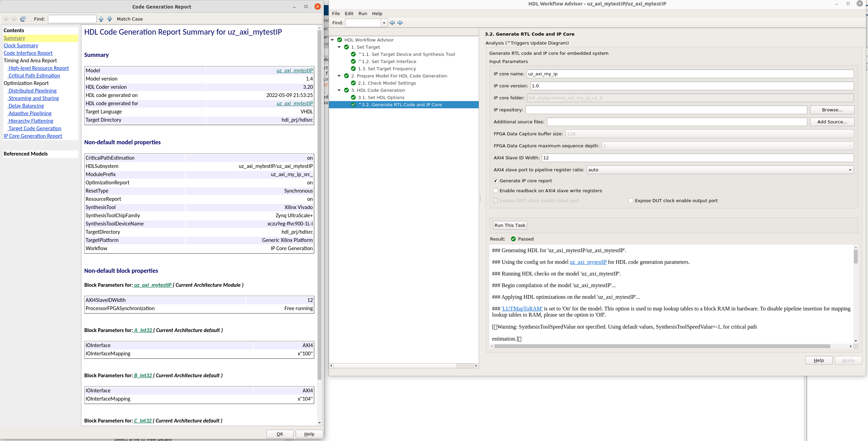Viewport: 868px width, 441px height.
Task: Click the back arrow in report toolbar
Action: tap(6, 19)
